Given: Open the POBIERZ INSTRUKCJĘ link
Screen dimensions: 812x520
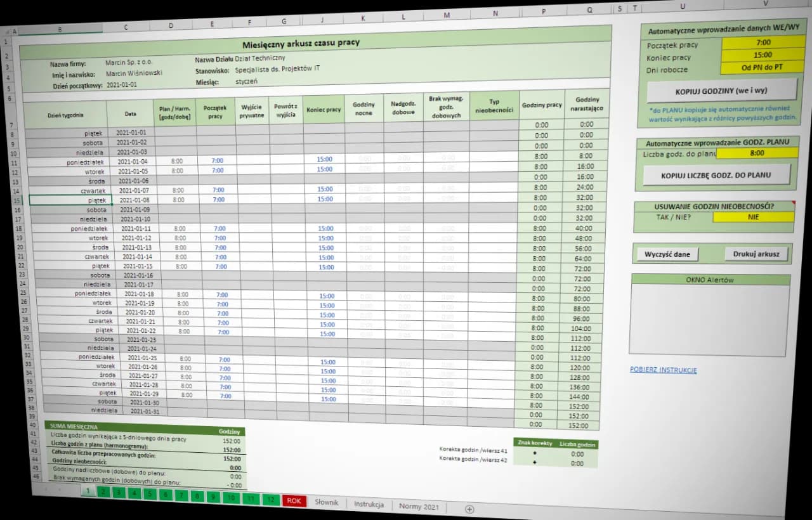Looking at the screenshot, I should point(663,370).
